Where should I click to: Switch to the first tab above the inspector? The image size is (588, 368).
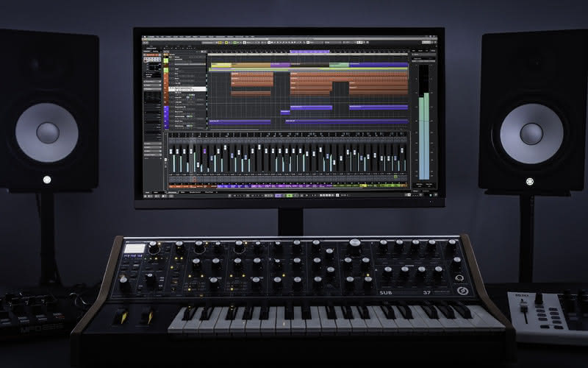tap(147, 52)
